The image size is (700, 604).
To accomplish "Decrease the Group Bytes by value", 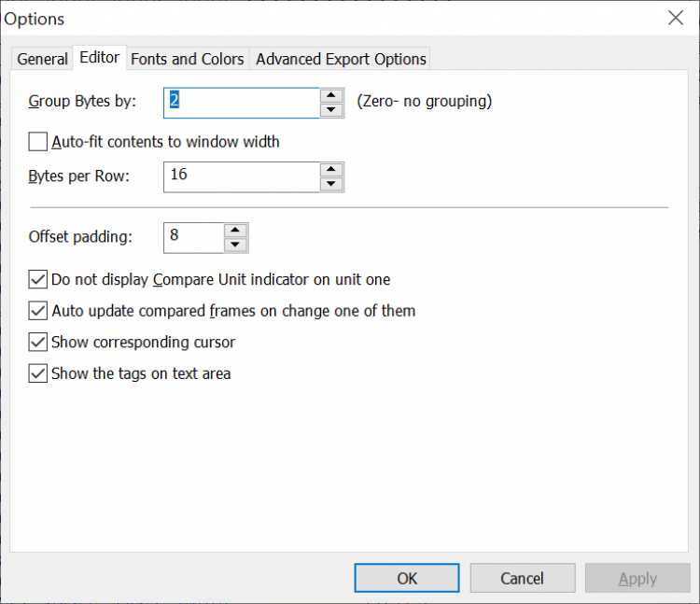I will pos(331,110).
